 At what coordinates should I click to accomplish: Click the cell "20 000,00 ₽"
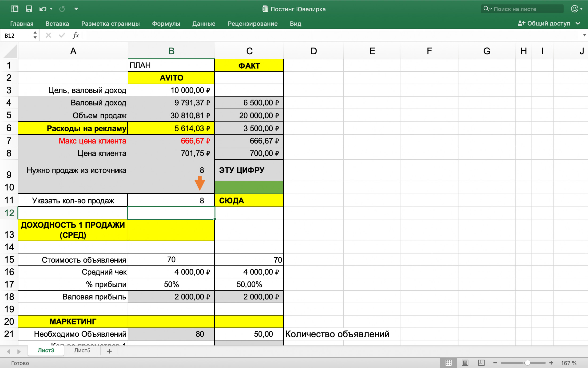(x=249, y=115)
